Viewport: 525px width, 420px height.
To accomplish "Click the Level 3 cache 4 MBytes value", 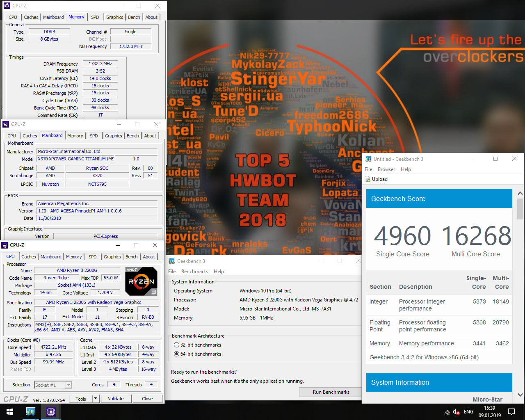I will coord(118,369).
